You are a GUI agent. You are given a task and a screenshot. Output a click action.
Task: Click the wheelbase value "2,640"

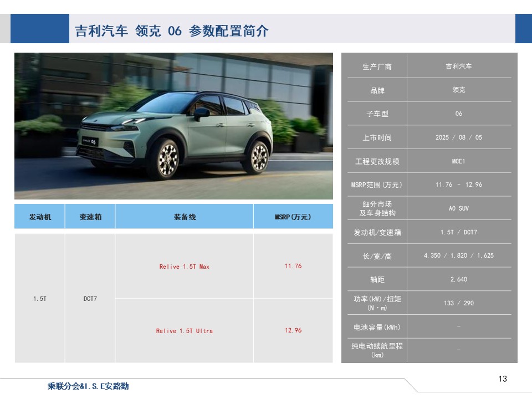tap(459, 279)
